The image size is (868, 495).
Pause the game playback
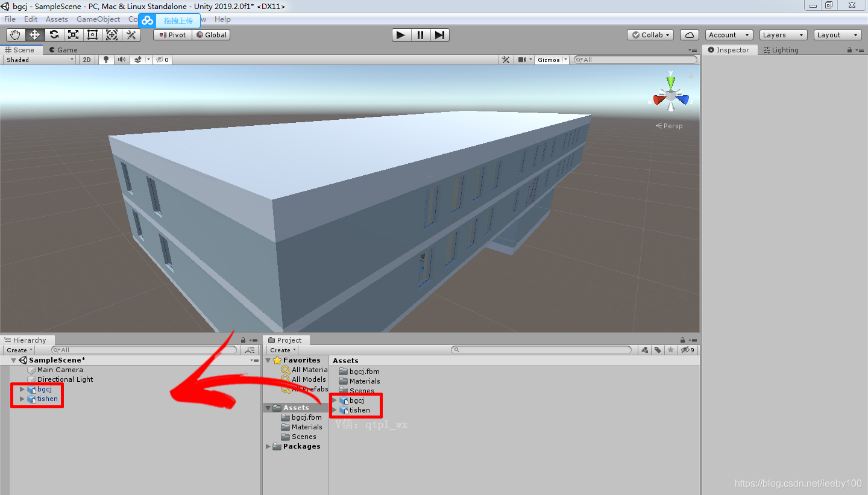point(420,35)
